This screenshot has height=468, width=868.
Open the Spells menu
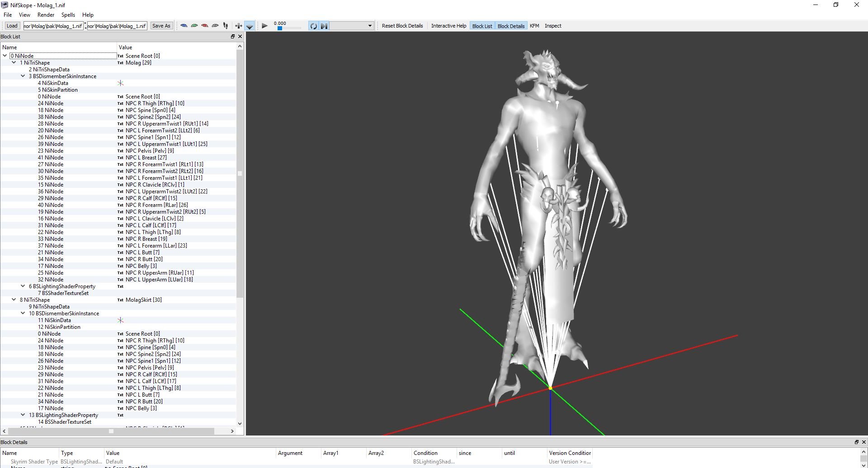(x=68, y=15)
